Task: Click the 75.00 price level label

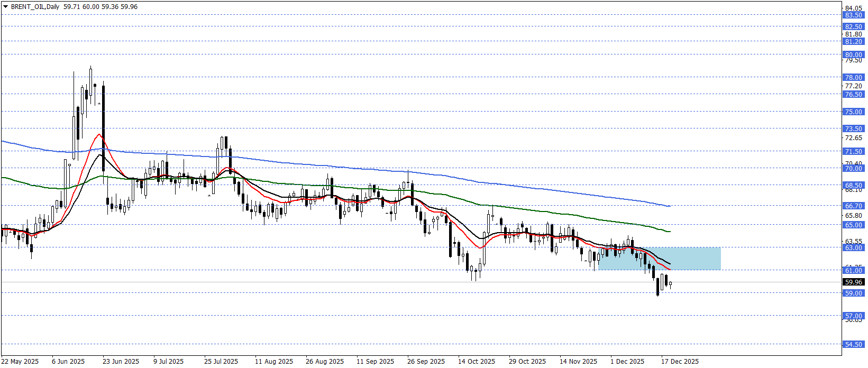Action: 853,112
